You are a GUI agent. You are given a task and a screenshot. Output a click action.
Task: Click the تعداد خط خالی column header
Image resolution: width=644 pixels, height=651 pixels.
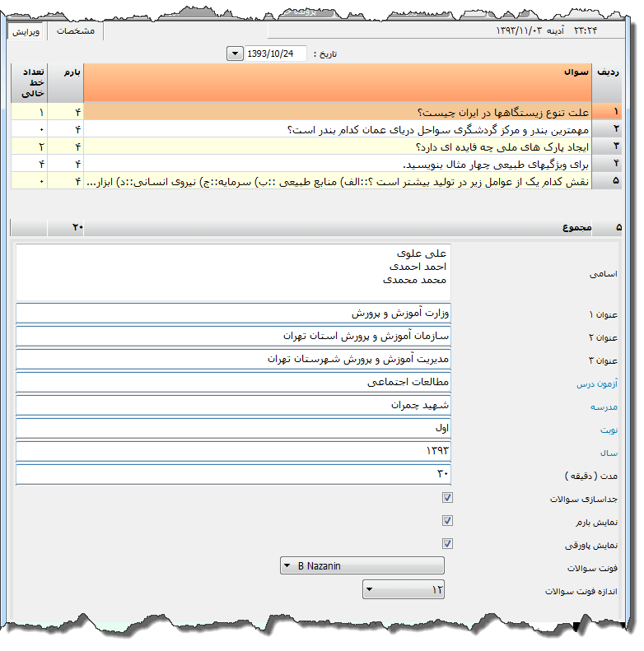pyautogui.click(x=29, y=82)
